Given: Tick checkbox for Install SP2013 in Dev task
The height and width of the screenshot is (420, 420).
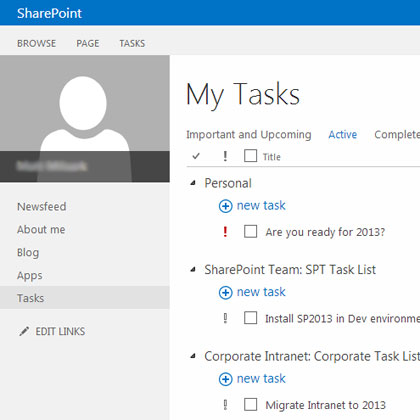Looking at the screenshot, I should 250,318.
